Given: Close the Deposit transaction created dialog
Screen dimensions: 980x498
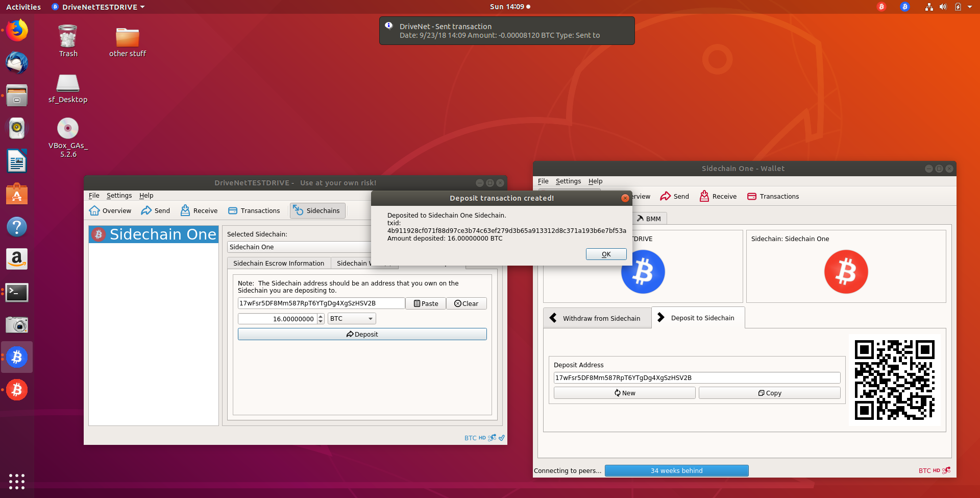Looking at the screenshot, I should tap(625, 198).
